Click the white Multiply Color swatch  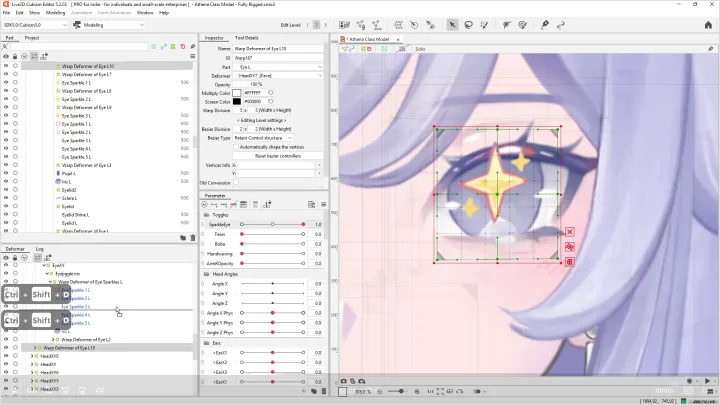tap(237, 93)
